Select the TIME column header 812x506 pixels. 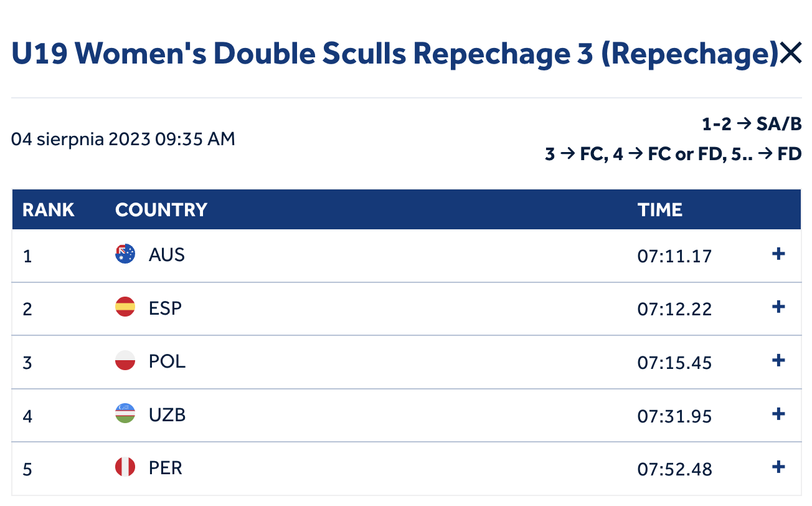(660, 209)
